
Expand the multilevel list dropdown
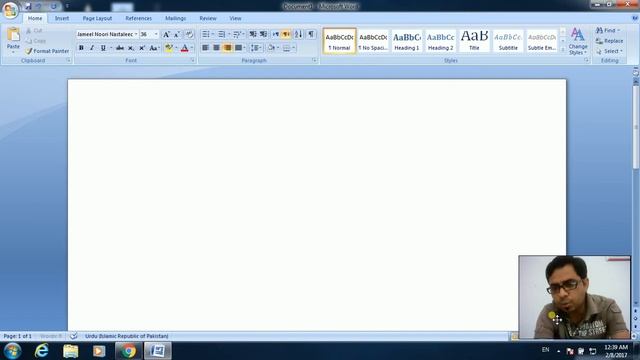(x=244, y=34)
